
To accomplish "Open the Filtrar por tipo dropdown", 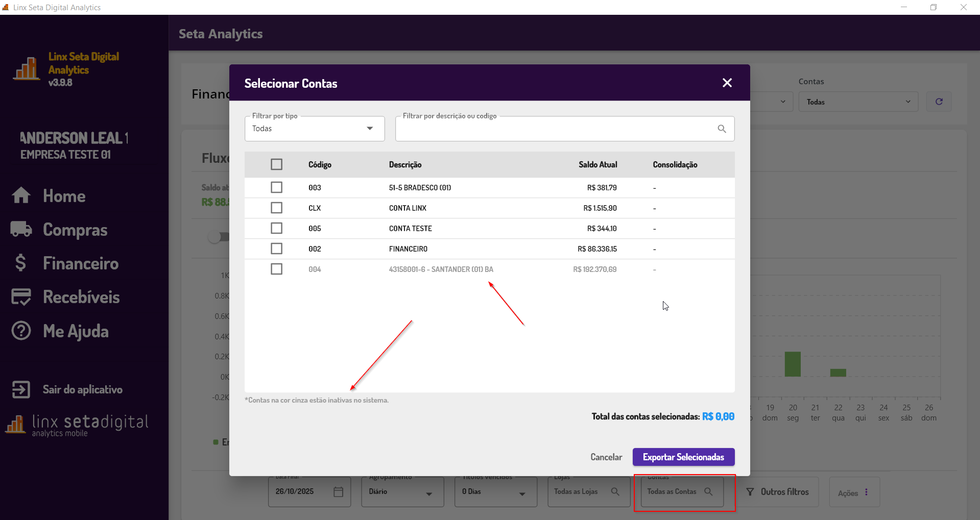I will pos(315,129).
